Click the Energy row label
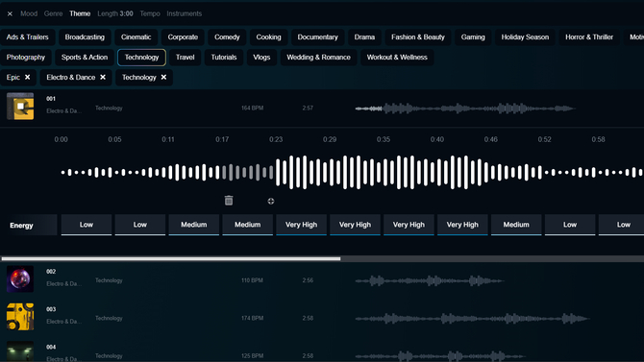Image resolution: width=644 pixels, height=362 pixels. pos(21,226)
